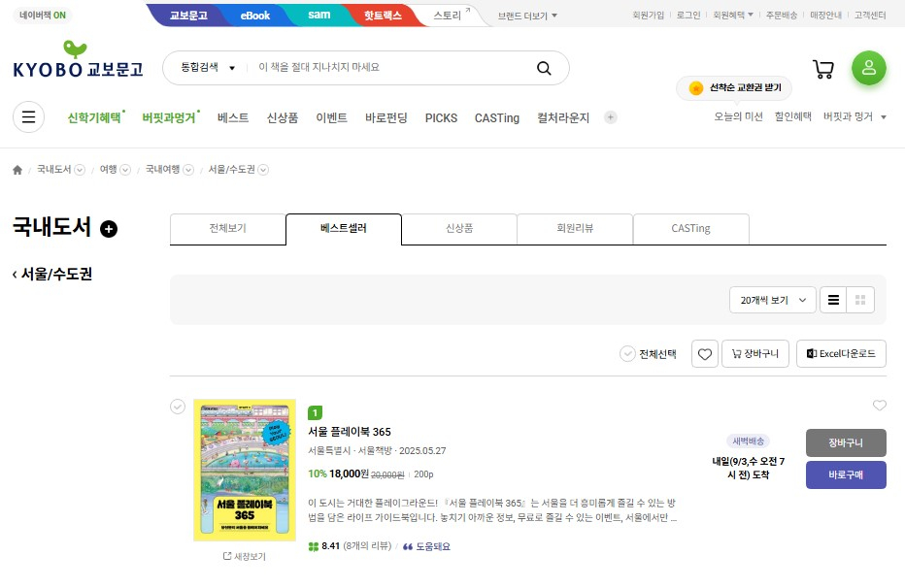
Task: Click the plus icon beside 국내도서
Action: (109, 229)
